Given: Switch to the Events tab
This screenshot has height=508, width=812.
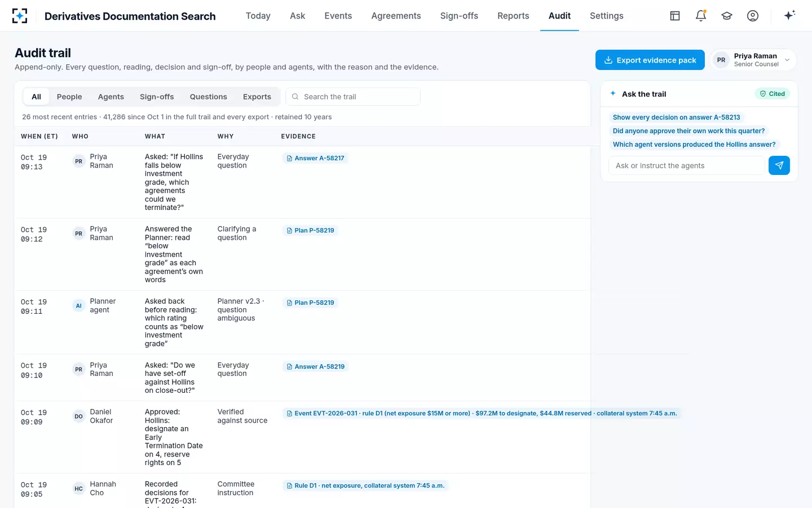Looking at the screenshot, I should pyautogui.click(x=338, y=16).
